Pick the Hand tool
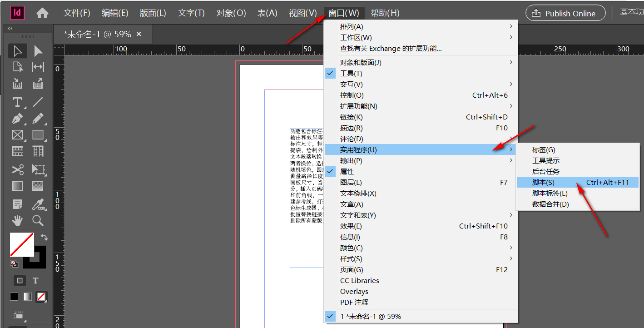This screenshot has width=644, height=328. coord(17,220)
